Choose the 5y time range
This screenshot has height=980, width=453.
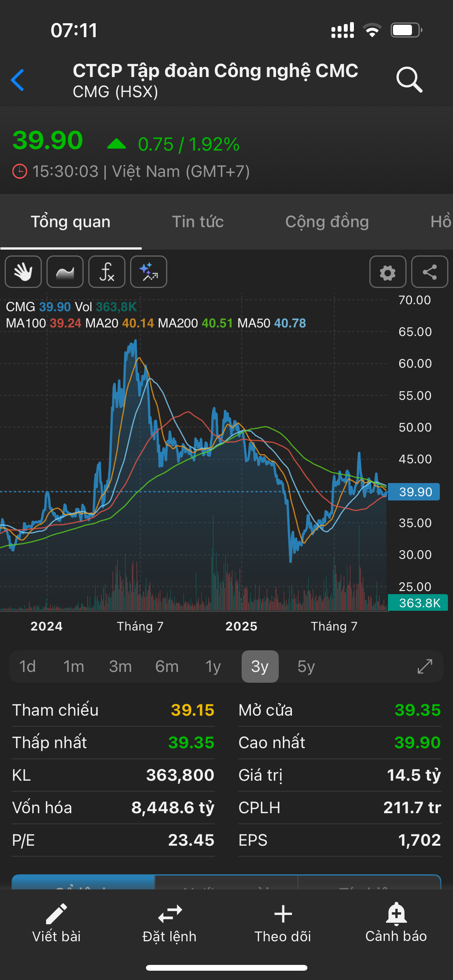[306, 666]
